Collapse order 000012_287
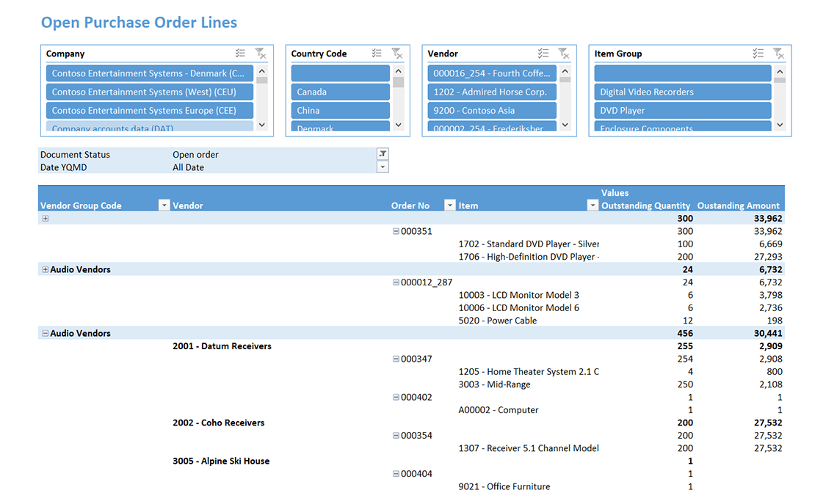 tap(396, 282)
